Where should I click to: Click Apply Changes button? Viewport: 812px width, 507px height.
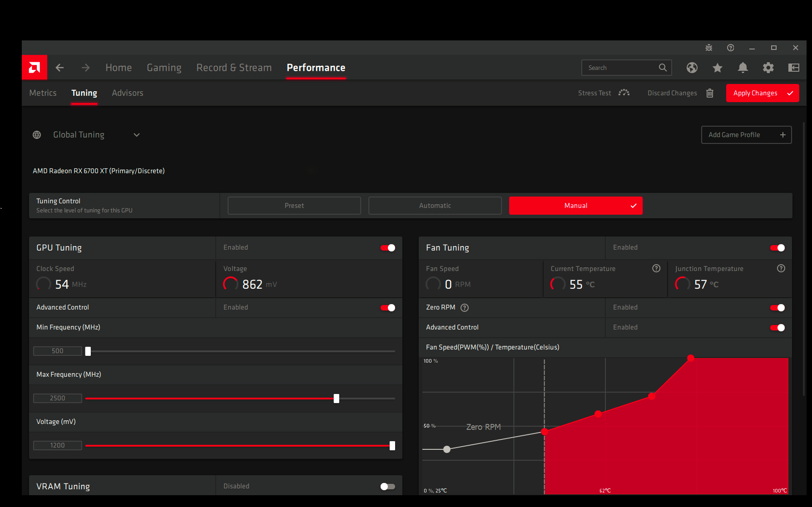tap(762, 93)
